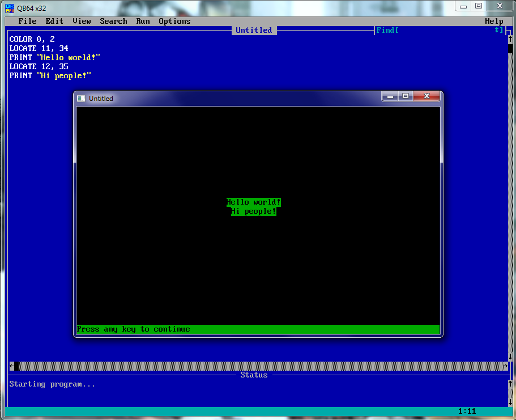
Task: Click the editor vertical scrollbar thumb
Action: point(510,48)
